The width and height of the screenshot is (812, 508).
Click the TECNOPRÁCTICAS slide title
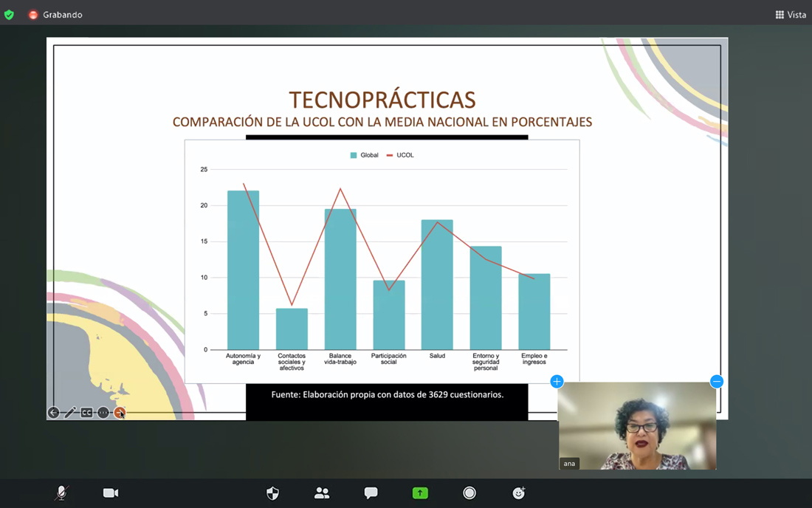click(x=382, y=100)
